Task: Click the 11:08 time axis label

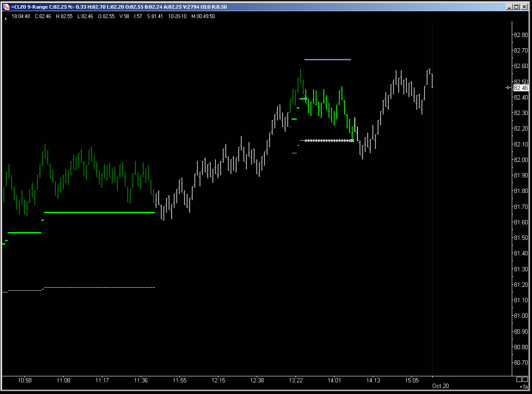Action: tap(64, 381)
